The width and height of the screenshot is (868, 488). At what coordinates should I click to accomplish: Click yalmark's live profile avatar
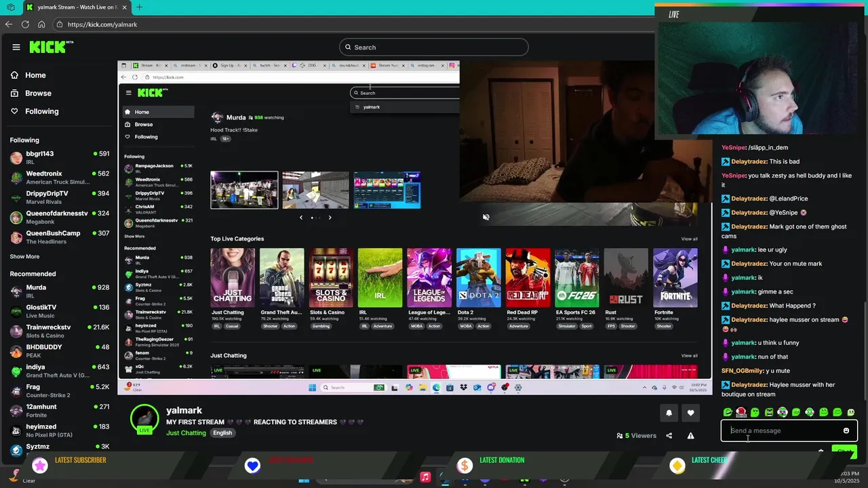[x=144, y=420]
